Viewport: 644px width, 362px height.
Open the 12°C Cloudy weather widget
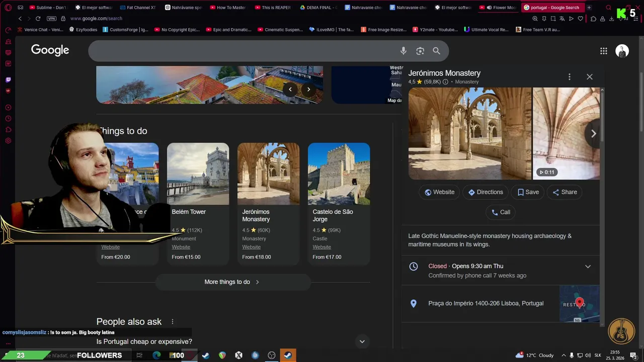[535, 355]
